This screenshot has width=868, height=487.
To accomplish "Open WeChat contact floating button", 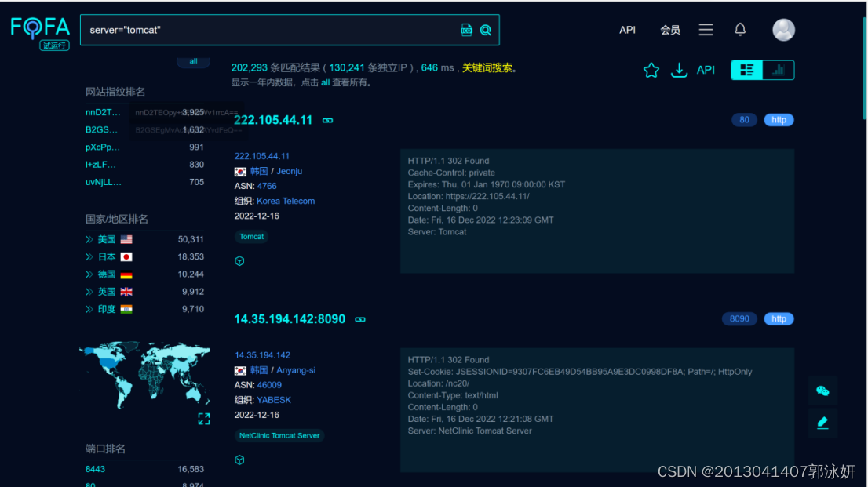I will pos(822,391).
